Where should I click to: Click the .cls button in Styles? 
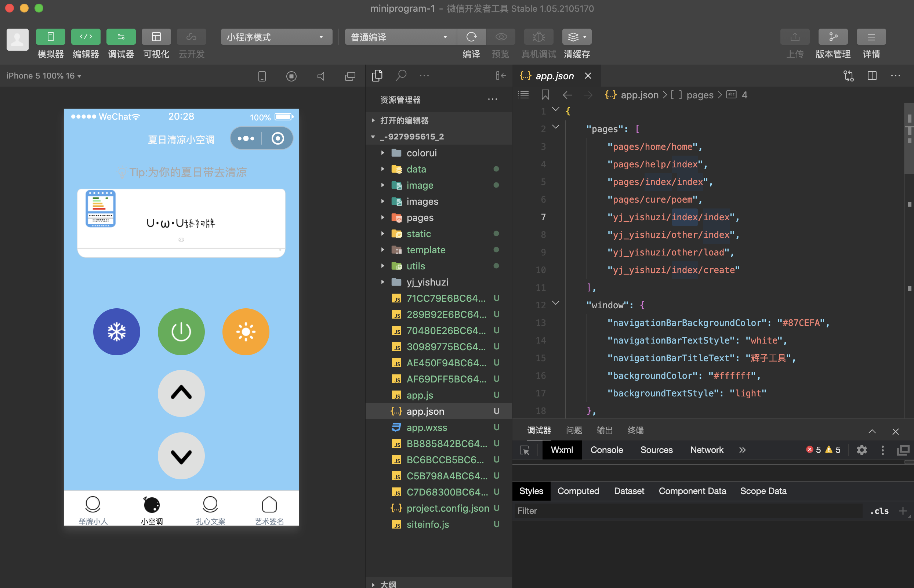879,511
